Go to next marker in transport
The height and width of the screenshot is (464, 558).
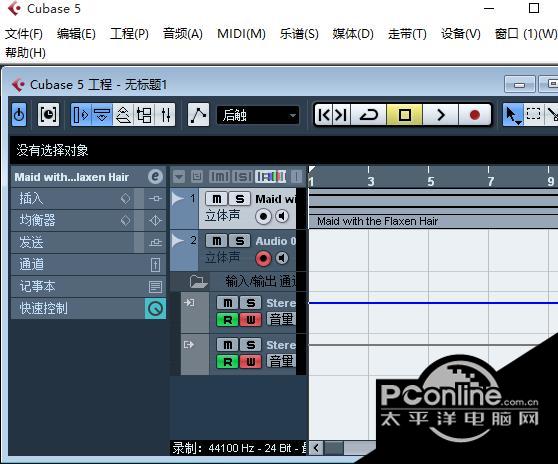pos(341,115)
